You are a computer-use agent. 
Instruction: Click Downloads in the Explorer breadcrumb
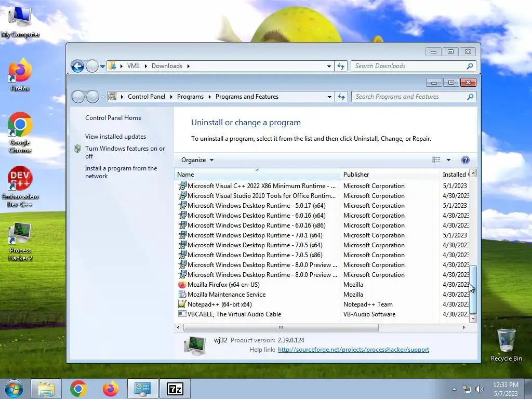(x=167, y=66)
